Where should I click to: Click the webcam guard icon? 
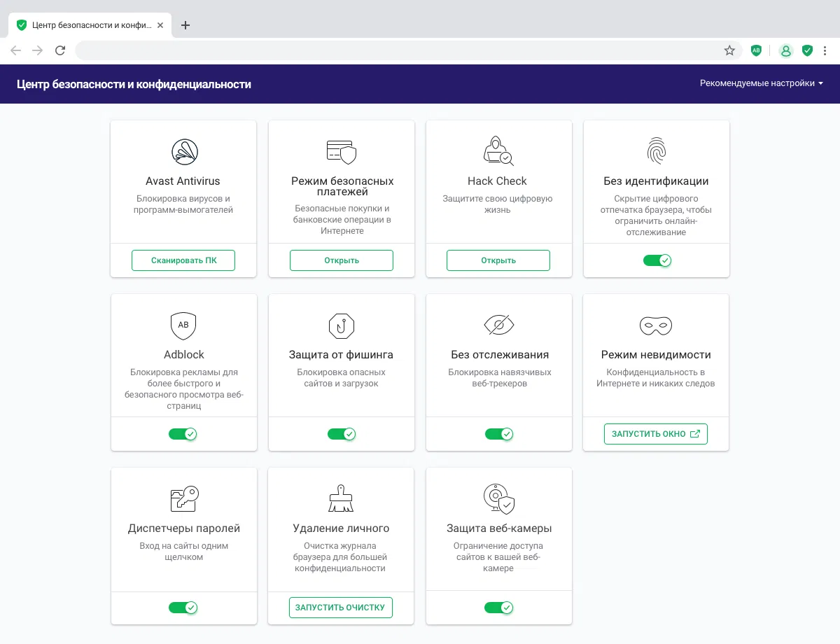pyautogui.click(x=499, y=499)
